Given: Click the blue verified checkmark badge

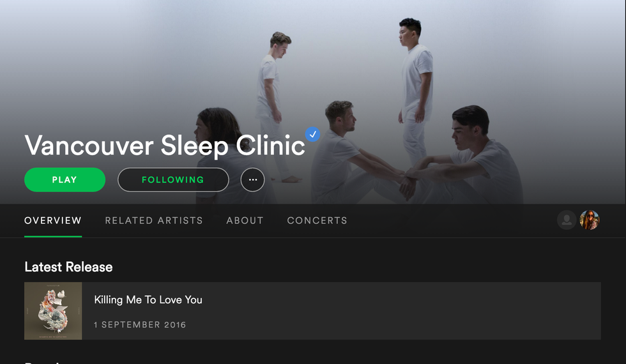Looking at the screenshot, I should point(312,134).
